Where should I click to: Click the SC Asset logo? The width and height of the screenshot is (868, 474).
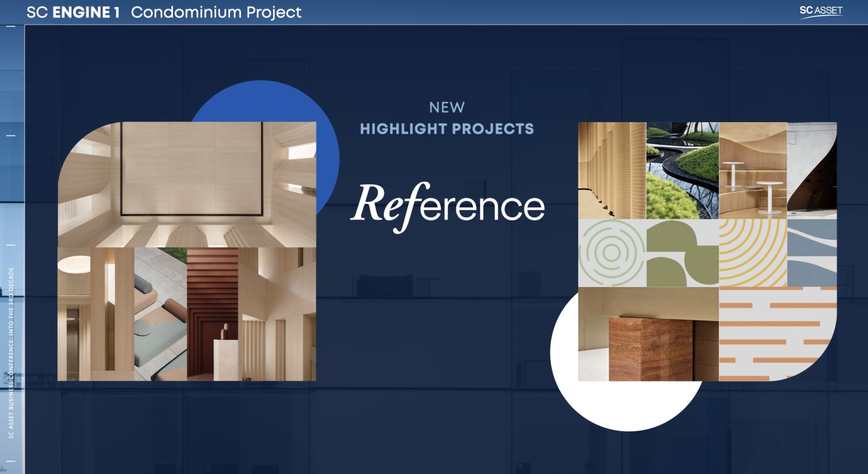(821, 11)
